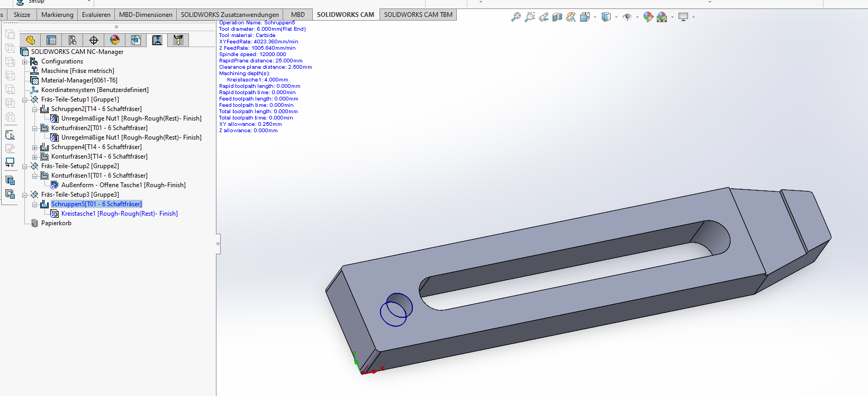868x396 pixels.
Task: Select the Papierkorb recycle bin item
Action: [x=56, y=223]
